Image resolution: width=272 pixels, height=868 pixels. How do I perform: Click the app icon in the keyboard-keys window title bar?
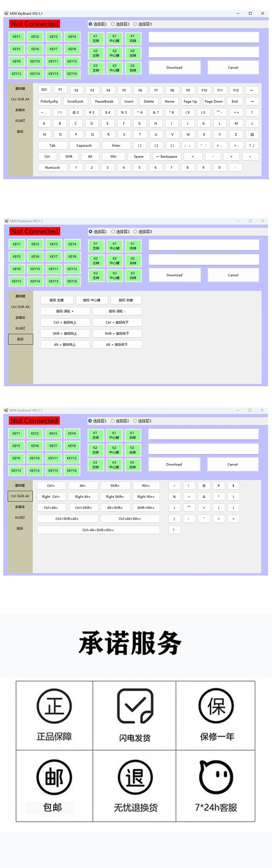(x=6, y=13)
